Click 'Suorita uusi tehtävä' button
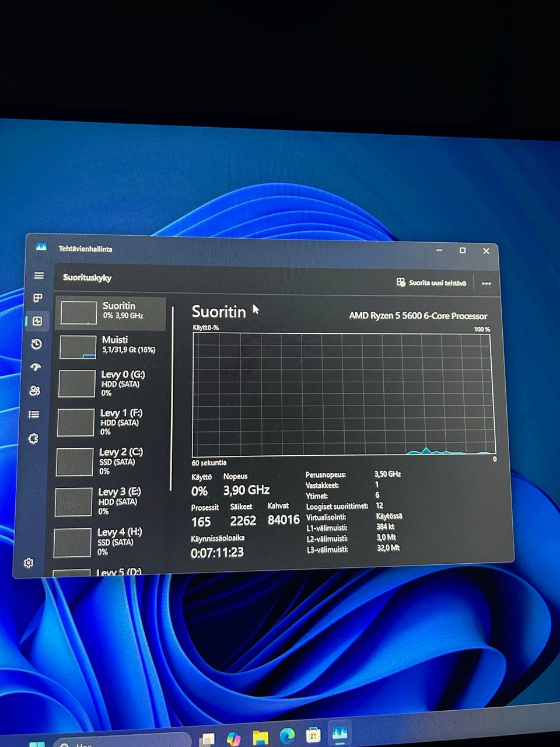This screenshot has height=747, width=560. click(431, 282)
